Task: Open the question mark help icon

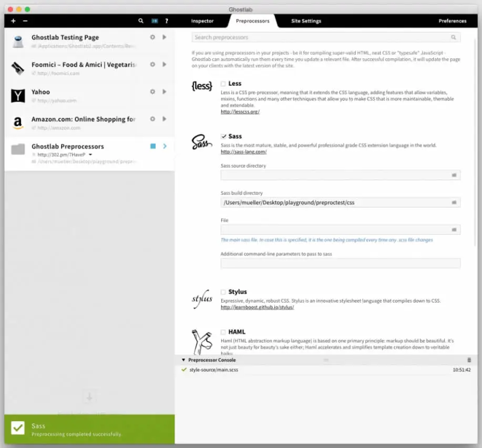Action: 167,21
